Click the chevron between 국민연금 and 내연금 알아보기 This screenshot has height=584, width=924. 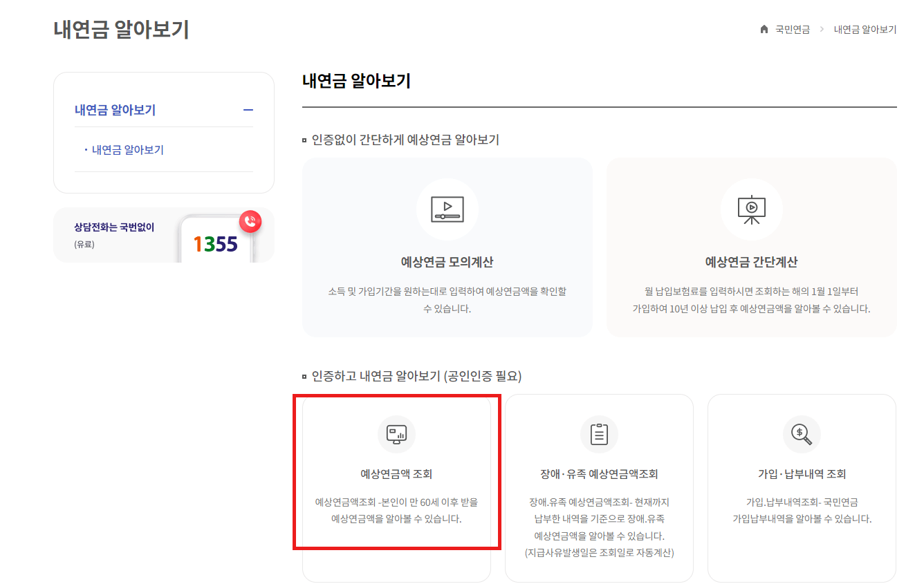822,29
